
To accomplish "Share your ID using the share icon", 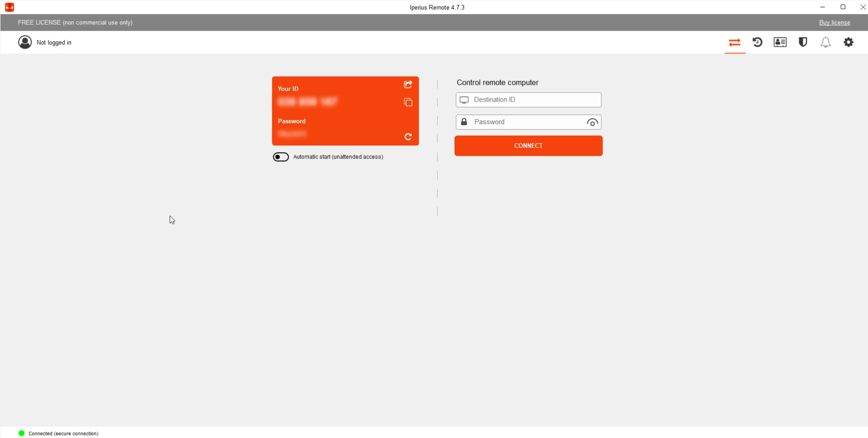I will tap(408, 84).
